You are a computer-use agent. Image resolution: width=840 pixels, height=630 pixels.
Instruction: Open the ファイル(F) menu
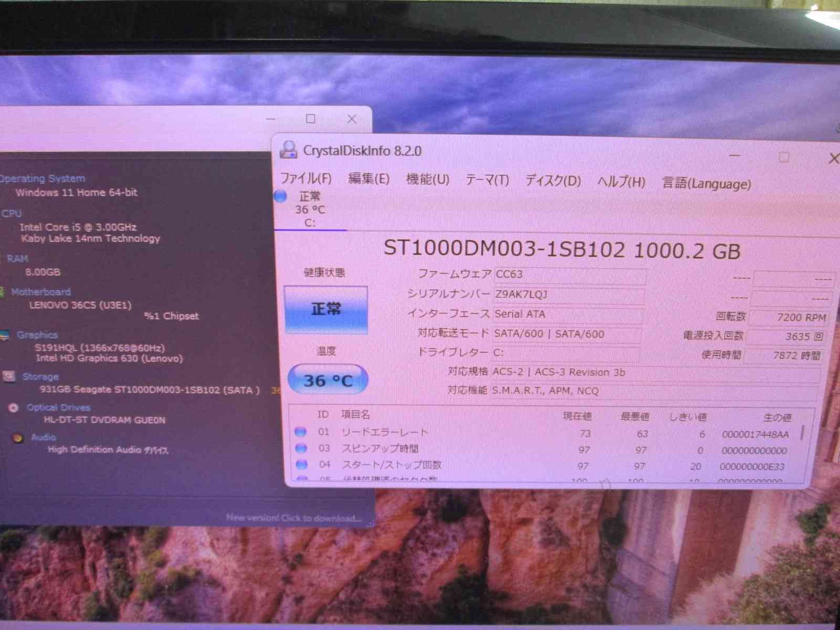point(306,178)
